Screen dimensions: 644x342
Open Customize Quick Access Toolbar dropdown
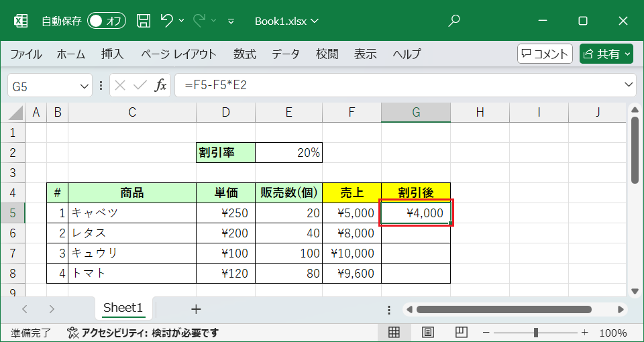231,21
